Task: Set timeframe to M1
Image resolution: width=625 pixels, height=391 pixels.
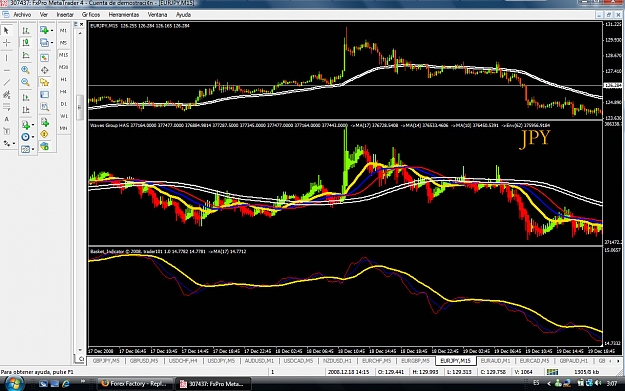Action: (x=63, y=30)
